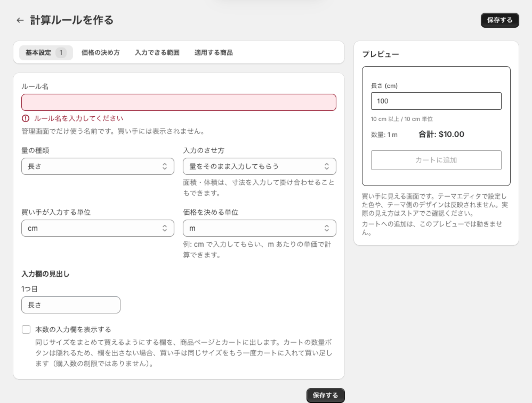Click the 合計: $10.00 total in the preview
This screenshot has height=403, width=532.
click(441, 134)
